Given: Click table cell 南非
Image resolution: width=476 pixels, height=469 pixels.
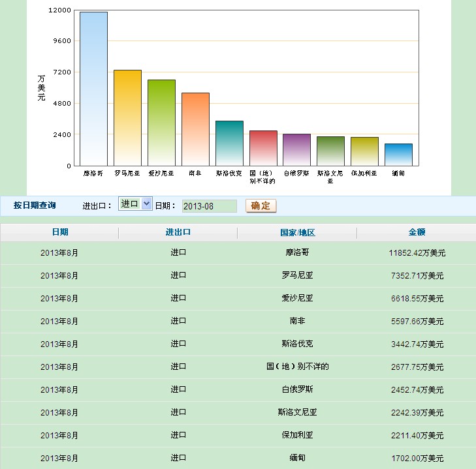Looking at the screenshot, I should coord(297,321).
